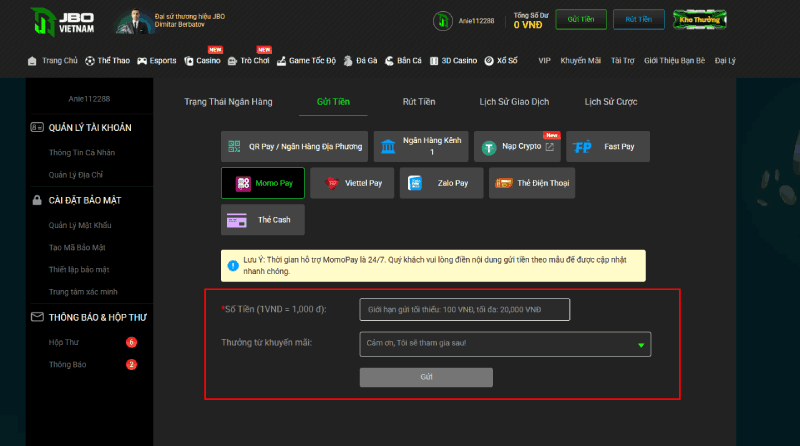Open the Thưởng từ khuyến mãi dropdown
This screenshot has width=800, height=446.
[x=505, y=344]
